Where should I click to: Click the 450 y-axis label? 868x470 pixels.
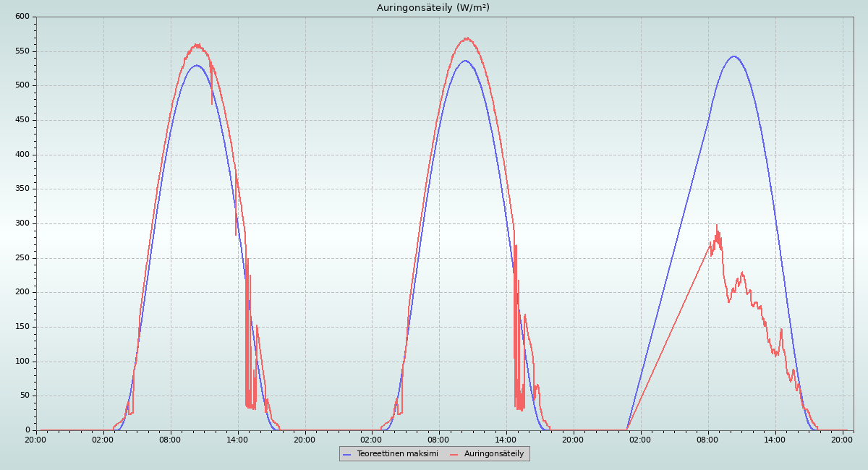click(x=22, y=120)
